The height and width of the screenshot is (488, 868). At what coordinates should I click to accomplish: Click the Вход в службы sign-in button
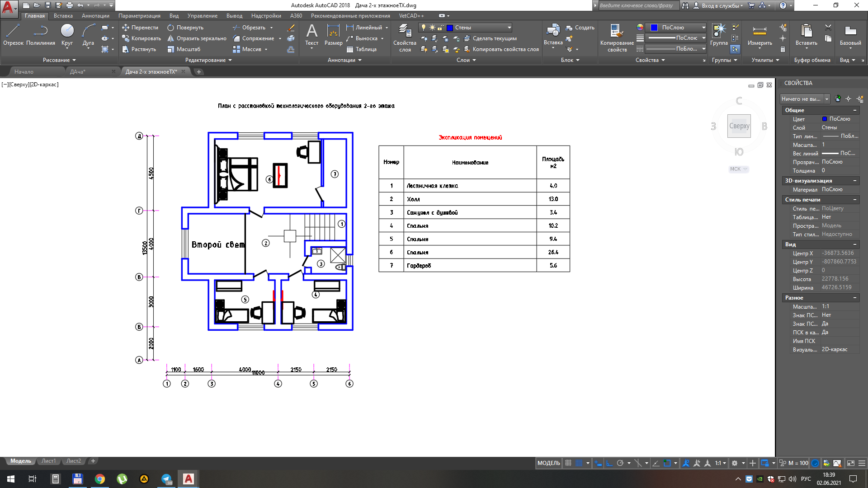(x=718, y=5)
